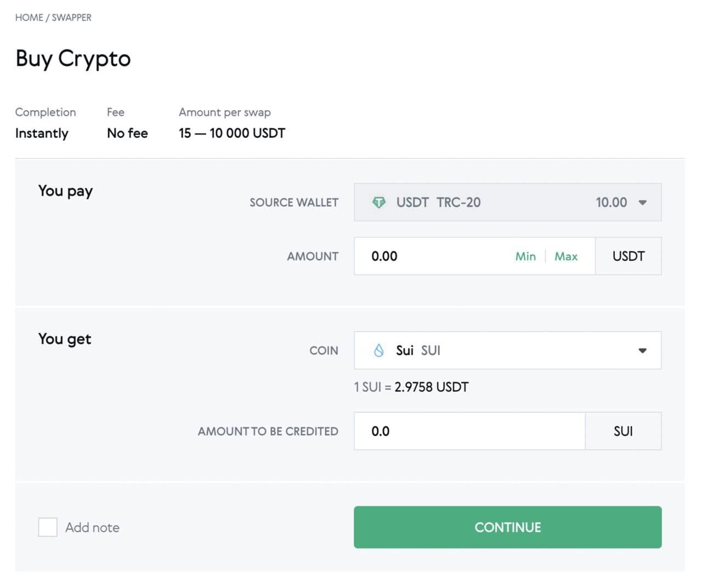Click the Min amount link

click(525, 256)
